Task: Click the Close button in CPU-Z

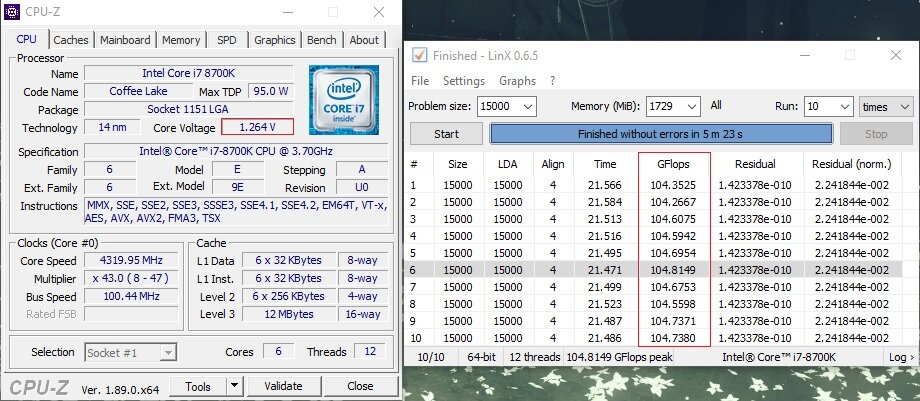Action: pyautogui.click(x=360, y=386)
